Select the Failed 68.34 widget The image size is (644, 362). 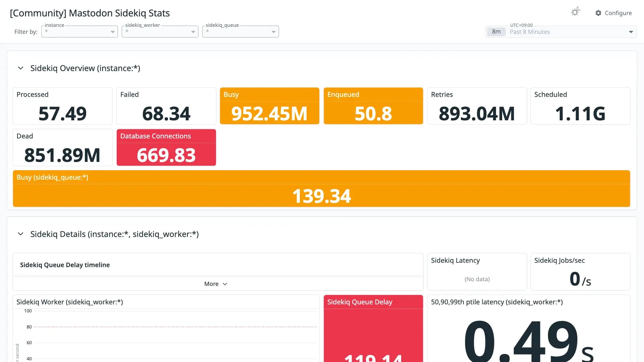pyautogui.click(x=166, y=106)
